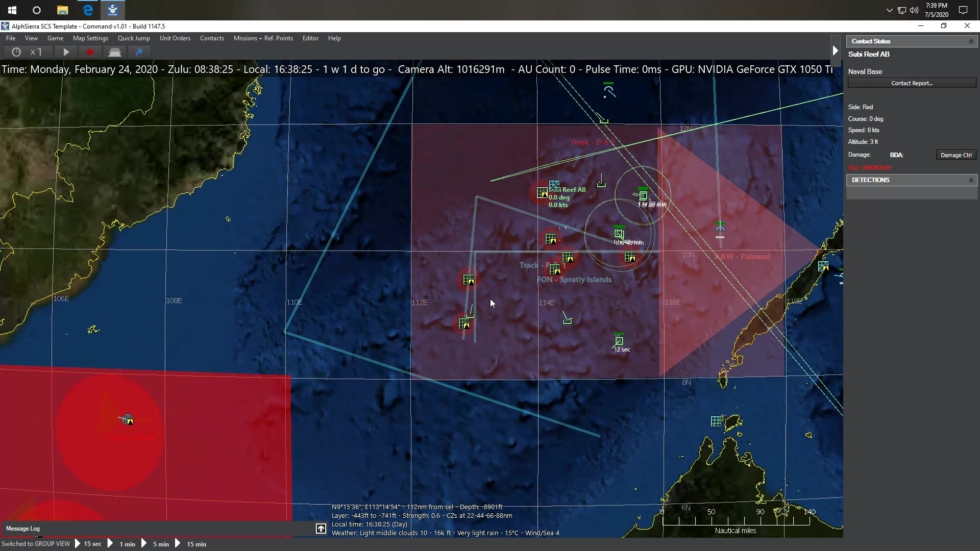The height and width of the screenshot is (551, 980).
Task: Open the Editor menu
Action: click(x=310, y=38)
